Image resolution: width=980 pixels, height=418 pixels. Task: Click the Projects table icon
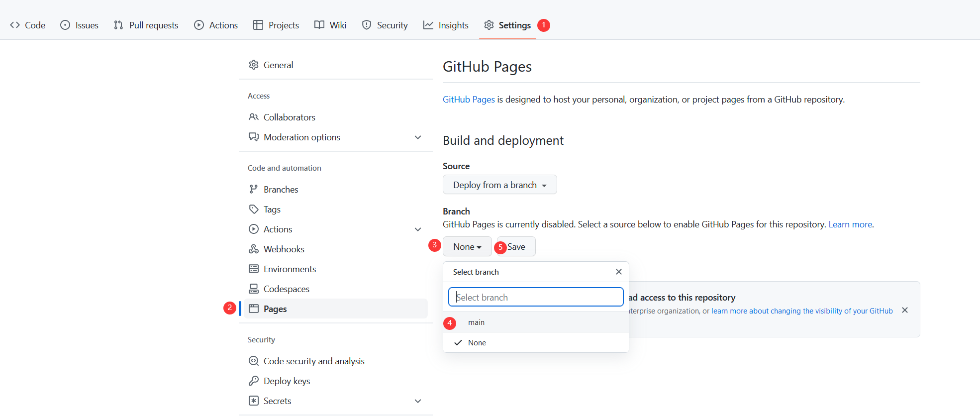pyautogui.click(x=258, y=25)
